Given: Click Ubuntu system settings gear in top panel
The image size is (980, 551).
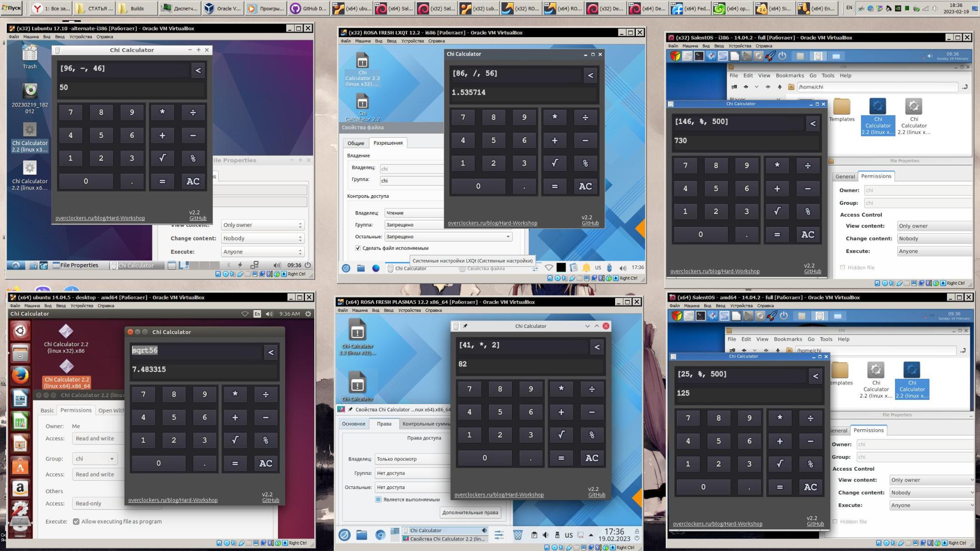Looking at the screenshot, I should point(308,314).
